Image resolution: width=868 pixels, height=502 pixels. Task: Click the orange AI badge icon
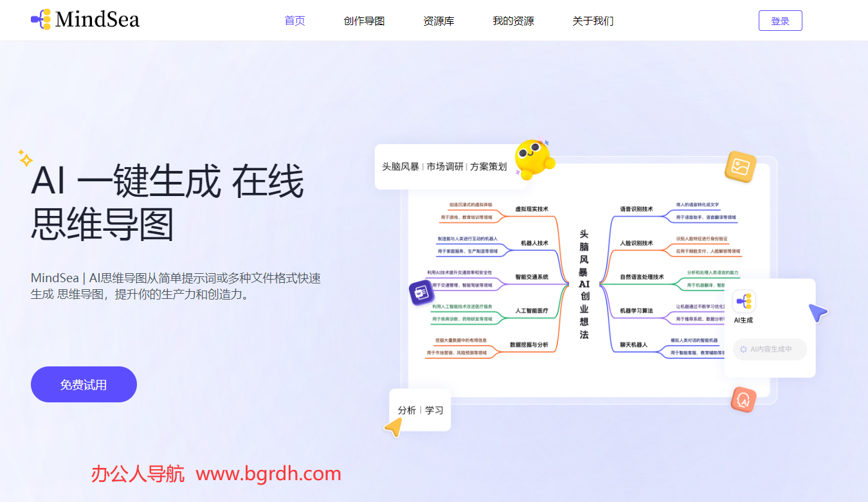pos(744,400)
